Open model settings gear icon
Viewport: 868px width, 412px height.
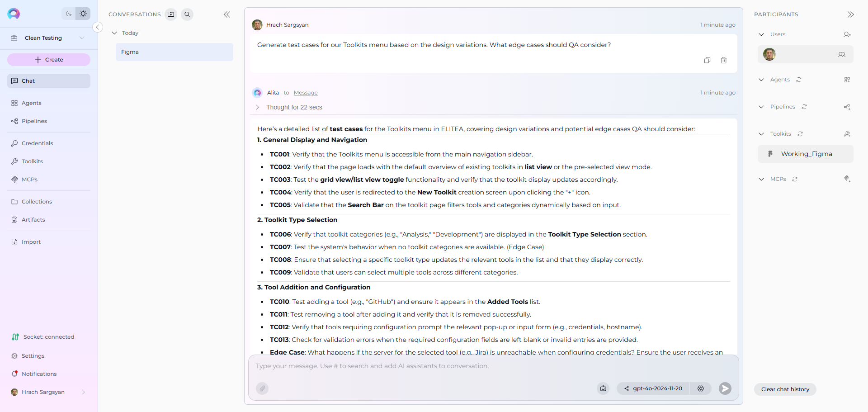pos(701,388)
